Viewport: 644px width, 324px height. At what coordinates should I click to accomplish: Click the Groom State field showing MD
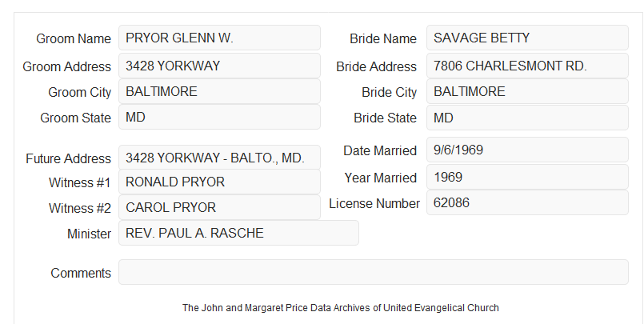219,117
